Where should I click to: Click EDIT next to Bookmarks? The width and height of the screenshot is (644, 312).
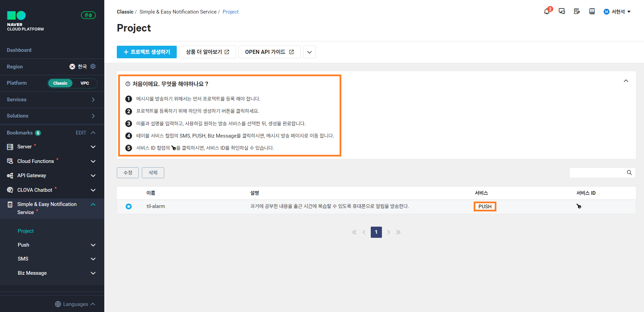tap(81, 133)
